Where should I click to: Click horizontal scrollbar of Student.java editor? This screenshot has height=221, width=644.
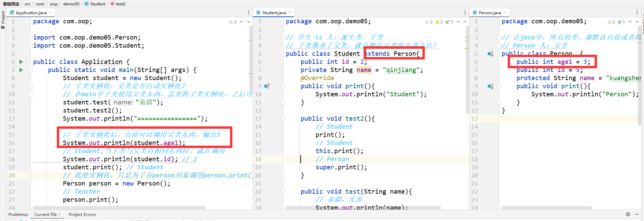click(363, 208)
